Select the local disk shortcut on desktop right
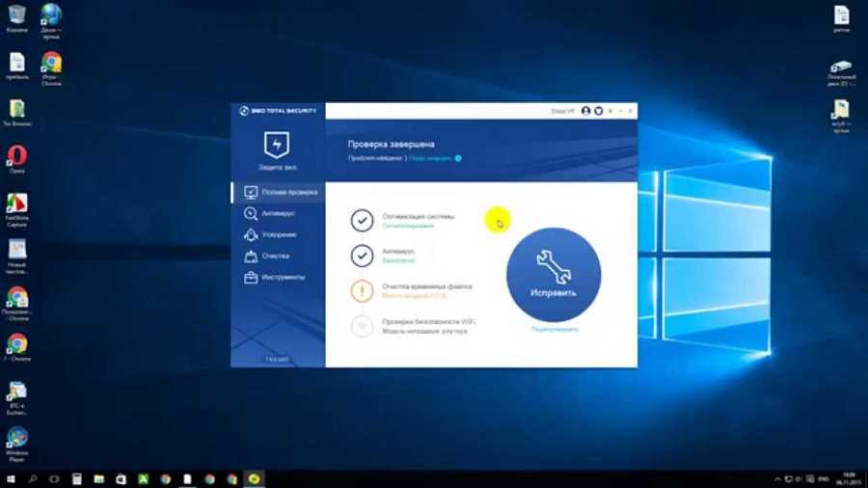 841,72
